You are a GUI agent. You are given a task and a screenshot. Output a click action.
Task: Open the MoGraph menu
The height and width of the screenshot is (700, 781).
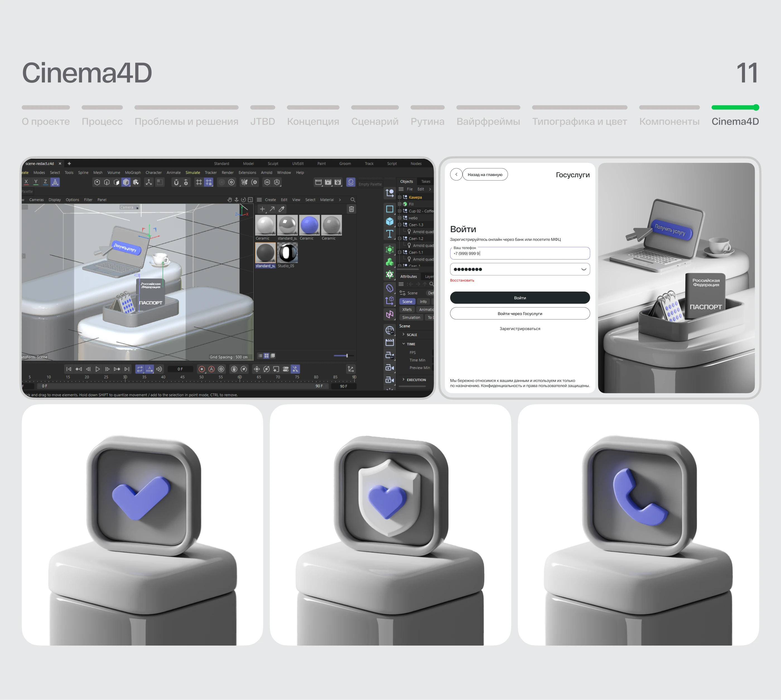[133, 173]
